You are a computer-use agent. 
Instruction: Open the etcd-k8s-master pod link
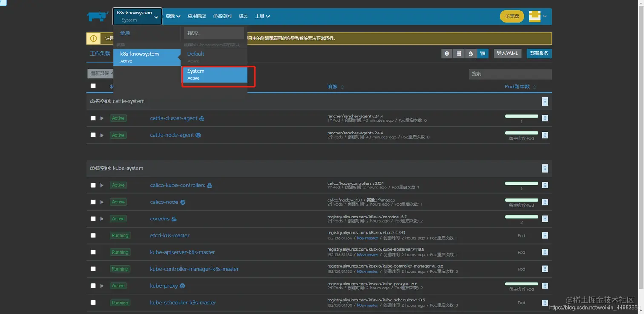[170, 235]
